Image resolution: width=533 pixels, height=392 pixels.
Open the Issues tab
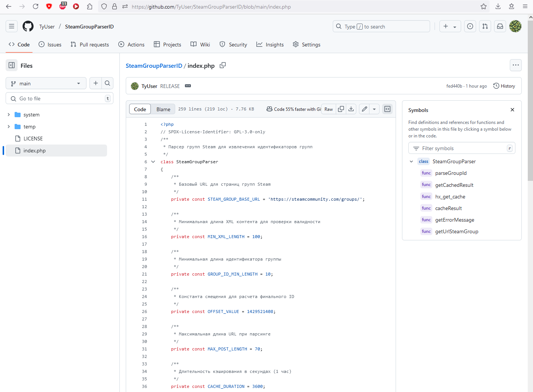click(x=50, y=45)
